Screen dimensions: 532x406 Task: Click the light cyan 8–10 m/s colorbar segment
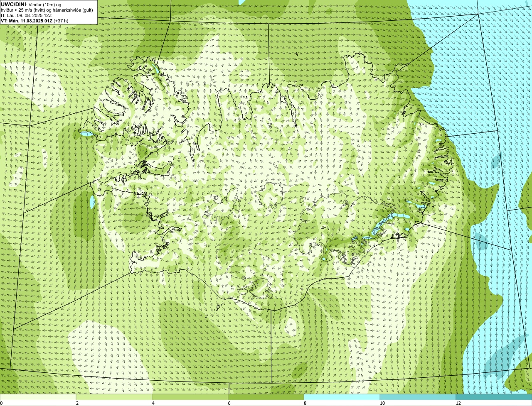(342, 397)
